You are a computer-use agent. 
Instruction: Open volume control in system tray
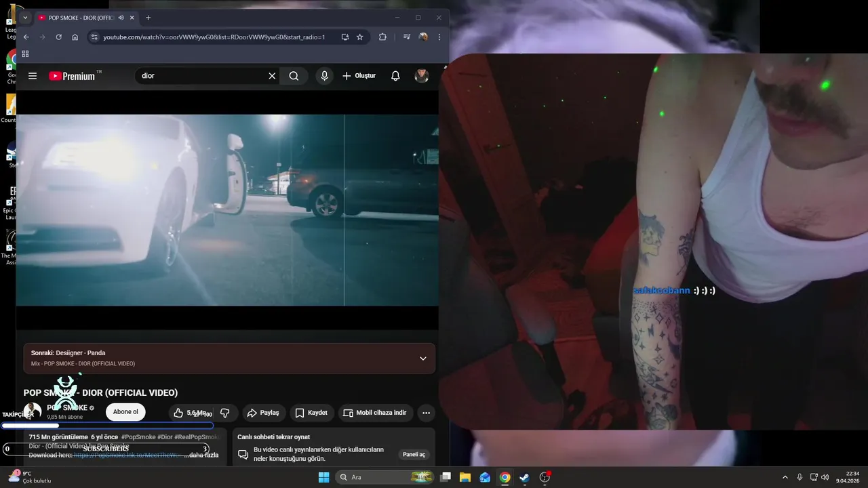point(825,477)
